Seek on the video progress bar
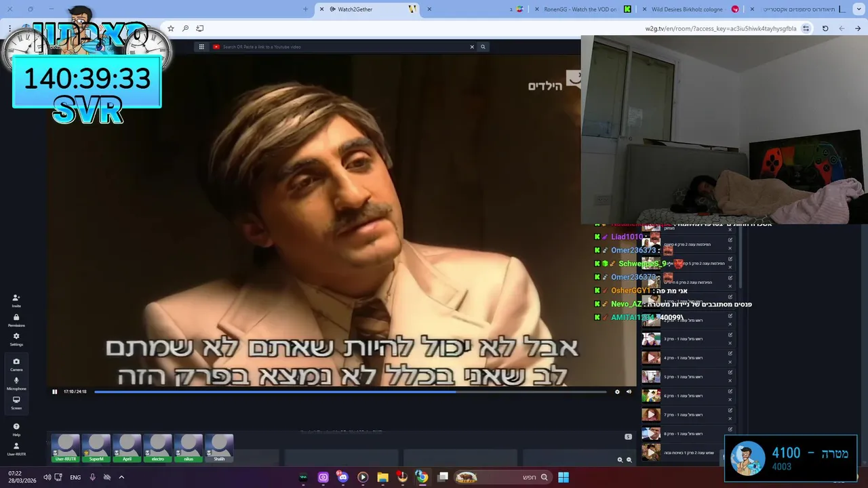This screenshot has width=868, height=488. point(350,392)
